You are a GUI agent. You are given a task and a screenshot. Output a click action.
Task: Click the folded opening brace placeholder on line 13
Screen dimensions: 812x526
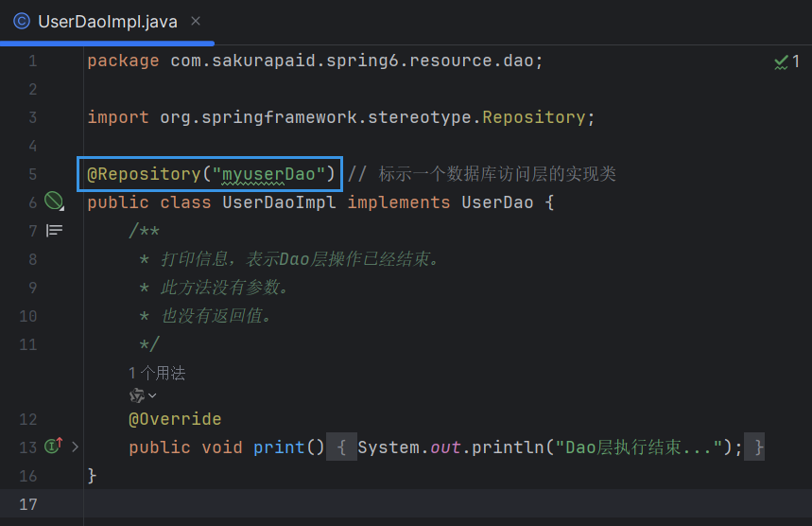pyautogui.click(x=341, y=447)
